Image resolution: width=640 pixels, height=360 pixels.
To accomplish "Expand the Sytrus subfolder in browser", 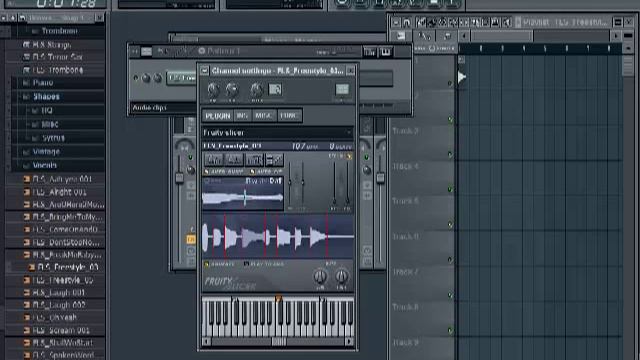I will [x=53, y=138].
